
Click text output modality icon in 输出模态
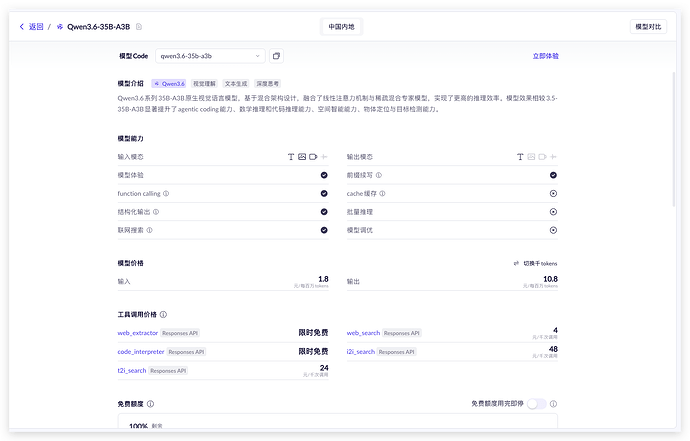click(x=520, y=157)
